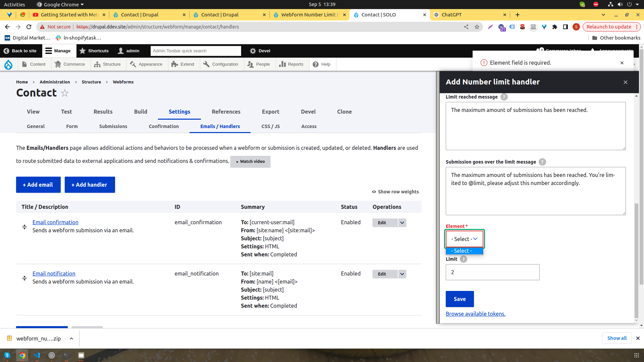Open Configuration from the admin toolbar

tap(206, 64)
